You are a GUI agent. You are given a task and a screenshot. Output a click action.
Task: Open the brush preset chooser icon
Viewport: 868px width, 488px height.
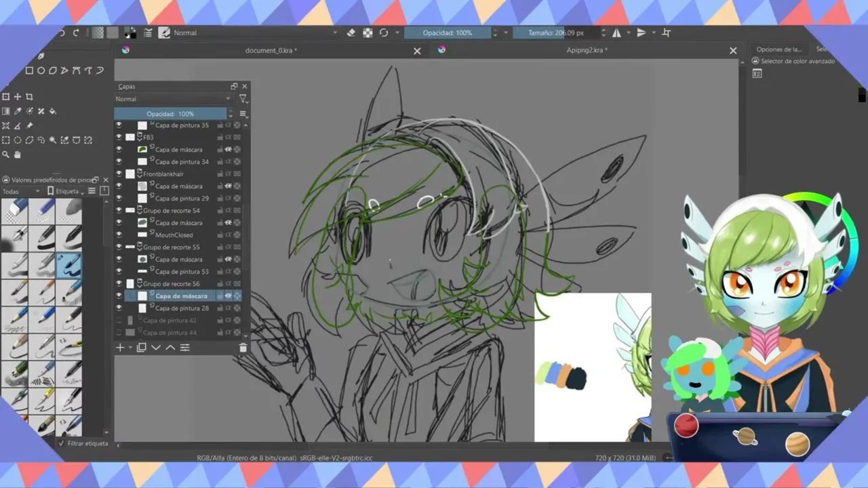(164, 33)
